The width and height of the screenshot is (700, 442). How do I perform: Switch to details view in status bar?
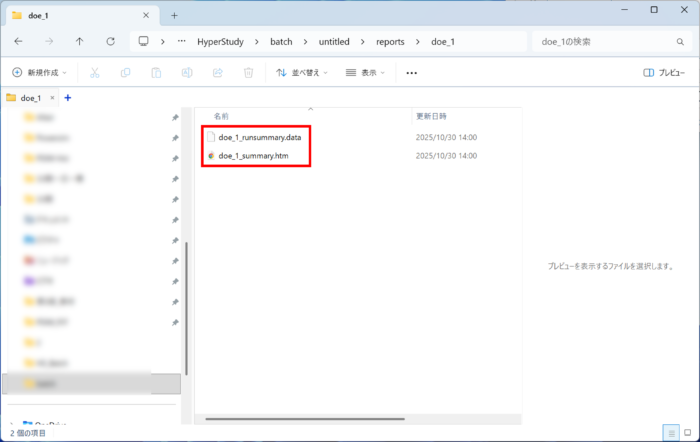tap(671, 433)
